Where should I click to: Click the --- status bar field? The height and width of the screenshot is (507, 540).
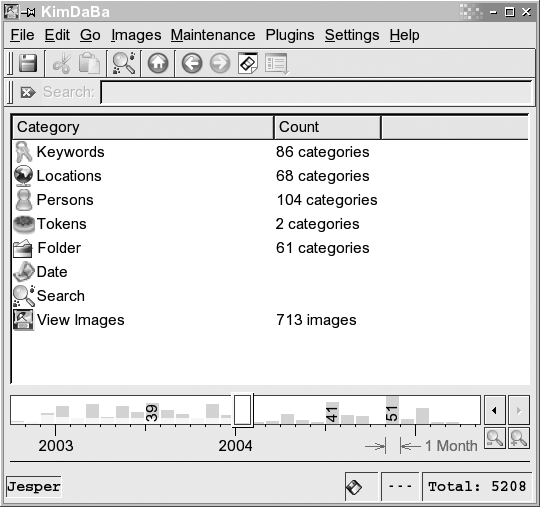[400, 487]
